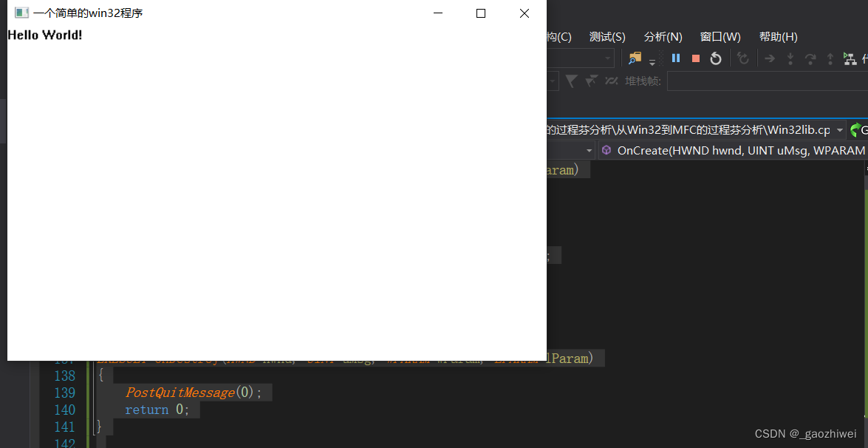Toggle the clear filter icon
Image resolution: width=868 pixels, height=448 pixels.
(591, 80)
